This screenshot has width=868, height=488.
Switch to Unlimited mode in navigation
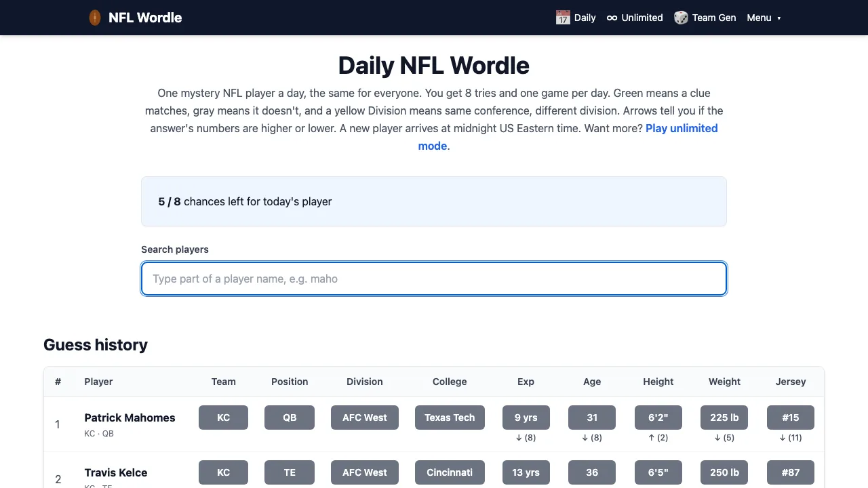(635, 18)
